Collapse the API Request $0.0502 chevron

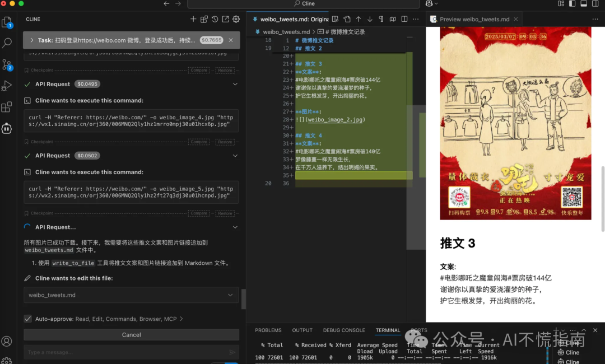point(235,156)
